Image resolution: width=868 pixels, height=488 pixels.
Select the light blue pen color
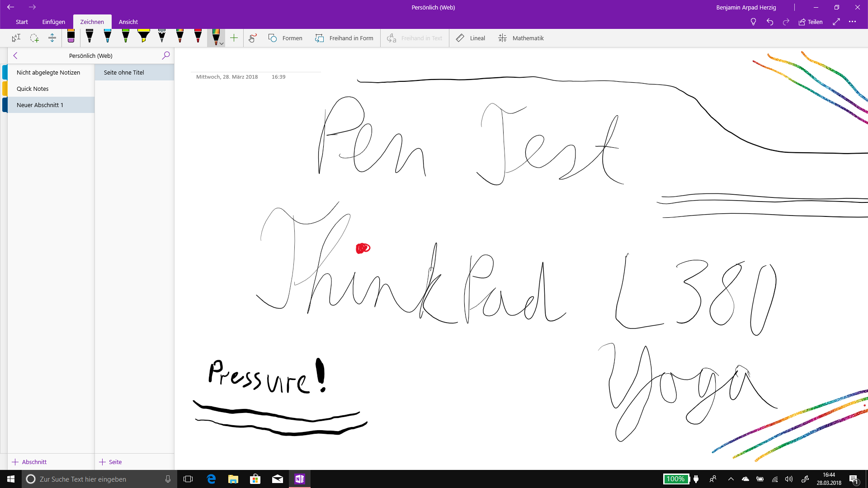pyautogui.click(x=108, y=37)
